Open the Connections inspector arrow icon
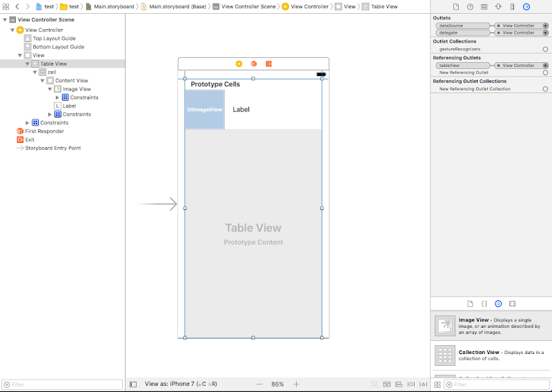This screenshot has width=552, height=392. click(526, 7)
